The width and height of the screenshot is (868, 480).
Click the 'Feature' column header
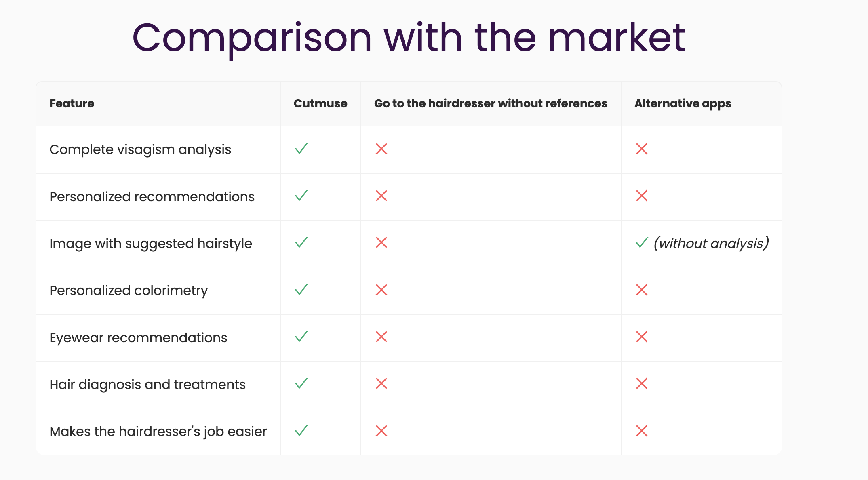coord(72,103)
